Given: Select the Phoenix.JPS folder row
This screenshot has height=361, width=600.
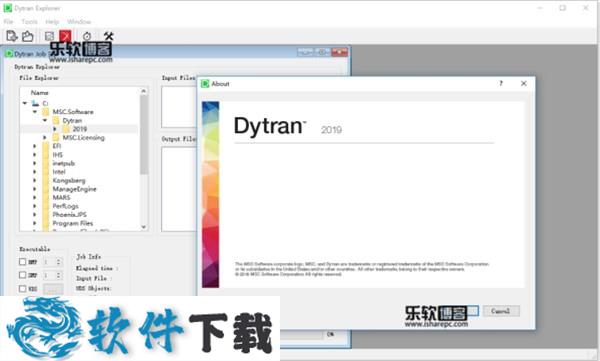Looking at the screenshot, I should 78,214.
